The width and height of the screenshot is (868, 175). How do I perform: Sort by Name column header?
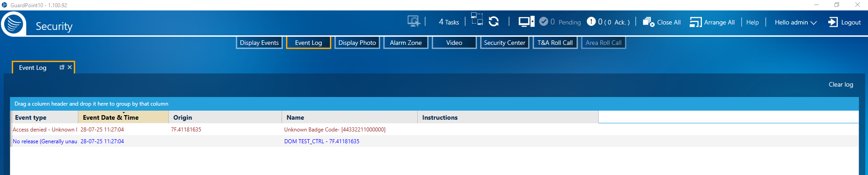click(349, 117)
